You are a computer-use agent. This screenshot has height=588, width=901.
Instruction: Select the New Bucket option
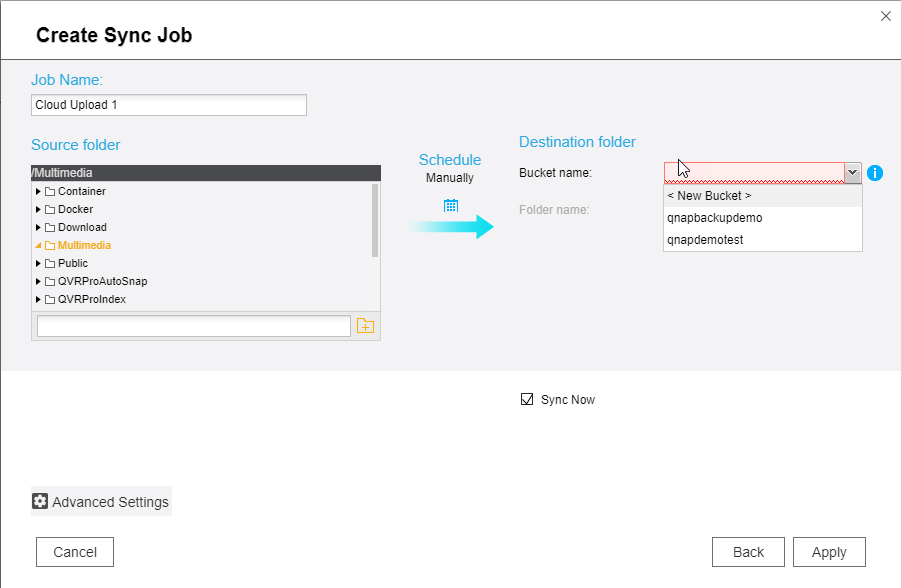708,196
